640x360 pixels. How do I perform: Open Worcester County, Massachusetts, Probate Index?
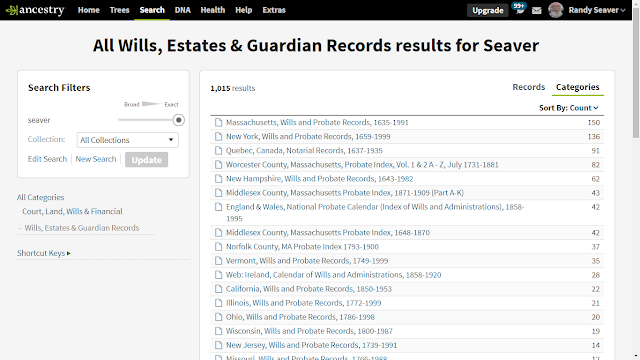pyautogui.click(x=362, y=164)
